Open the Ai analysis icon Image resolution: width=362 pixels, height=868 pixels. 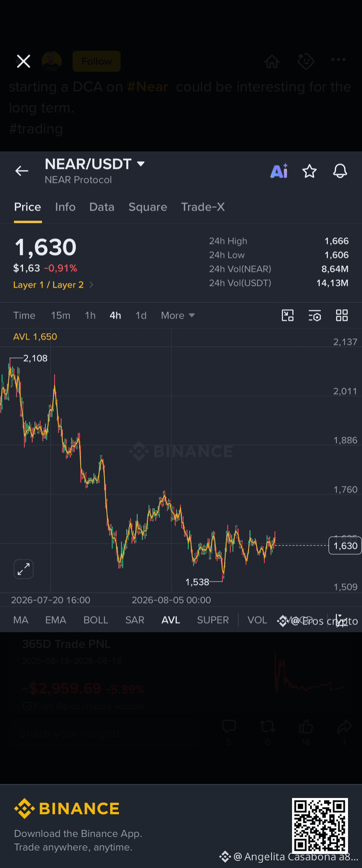coord(279,171)
